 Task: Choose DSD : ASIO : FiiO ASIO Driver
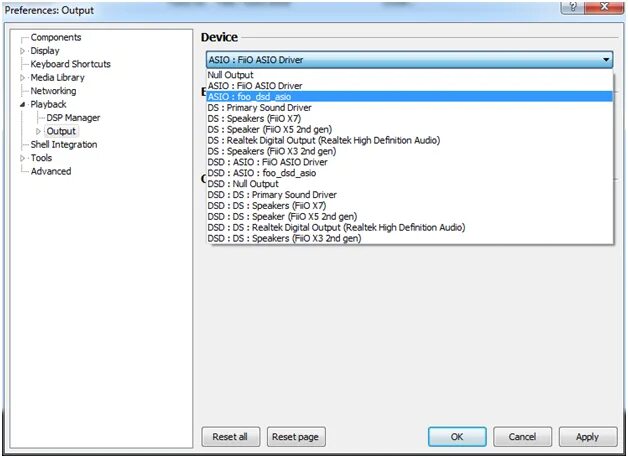click(x=410, y=162)
